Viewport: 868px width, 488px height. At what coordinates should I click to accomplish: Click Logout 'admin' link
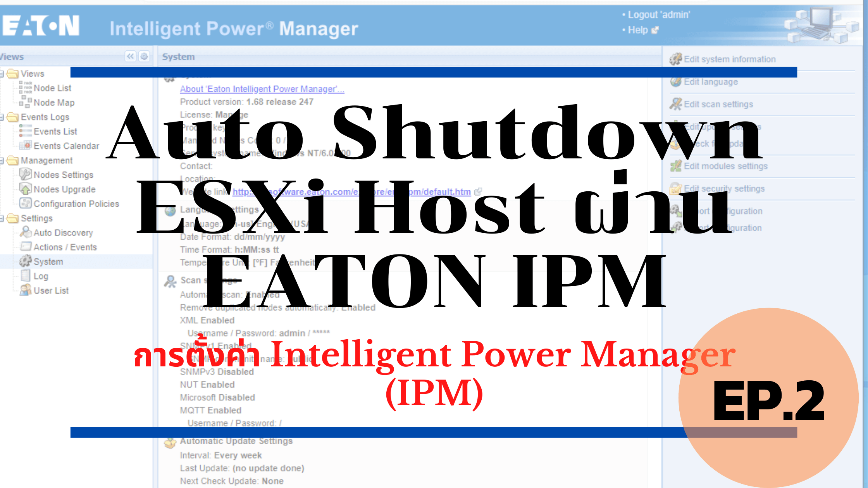[x=658, y=15]
